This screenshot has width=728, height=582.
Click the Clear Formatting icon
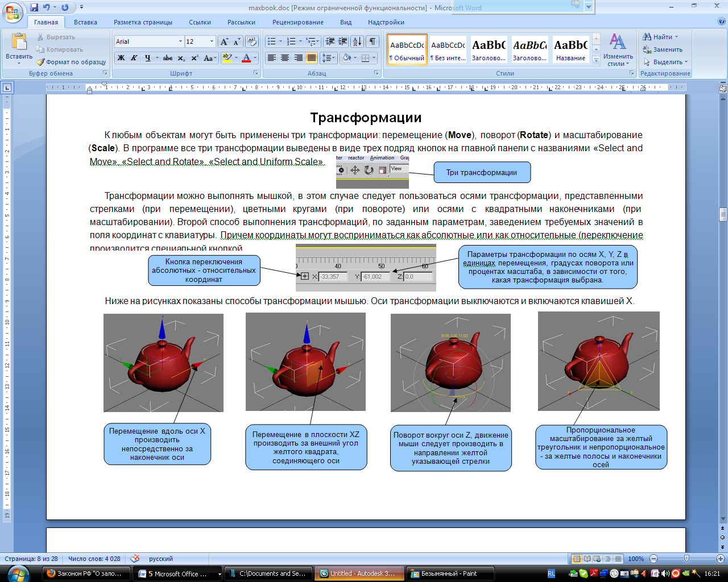253,41
